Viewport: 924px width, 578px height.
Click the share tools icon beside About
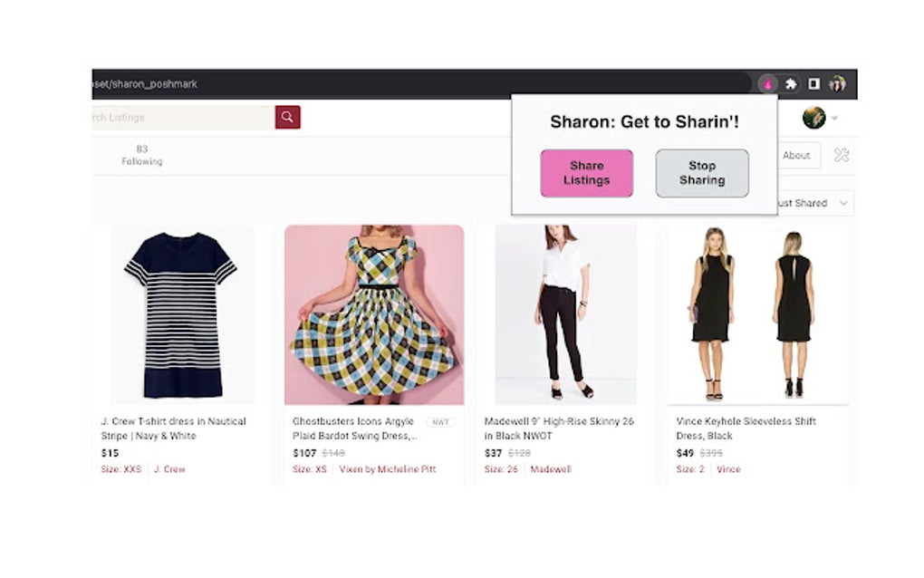coord(841,155)
